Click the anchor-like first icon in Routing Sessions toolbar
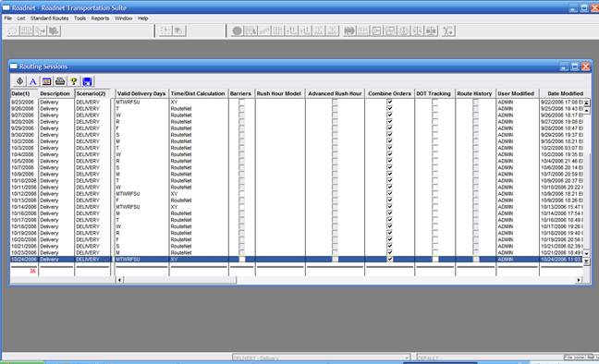Viewport: 599px width, 364px height. pos(19,81)
